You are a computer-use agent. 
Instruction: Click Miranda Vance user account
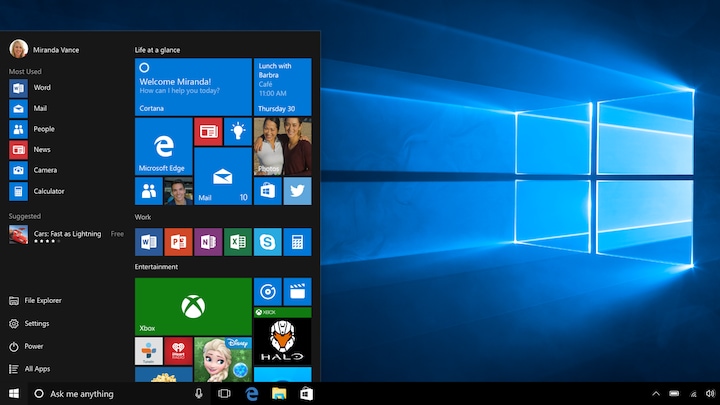pyautogui.click(x=44, y=49)
